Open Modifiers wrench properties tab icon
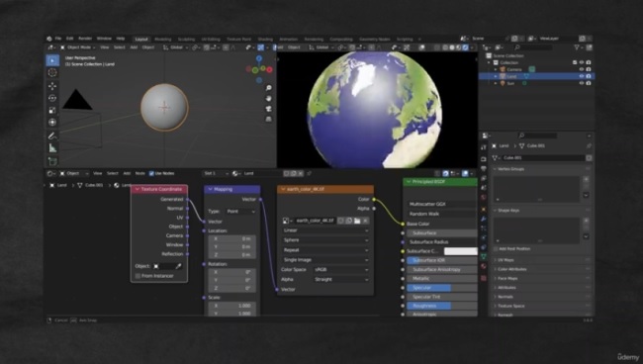Viewport: 643px width, 364px height. tap(484, 219)
